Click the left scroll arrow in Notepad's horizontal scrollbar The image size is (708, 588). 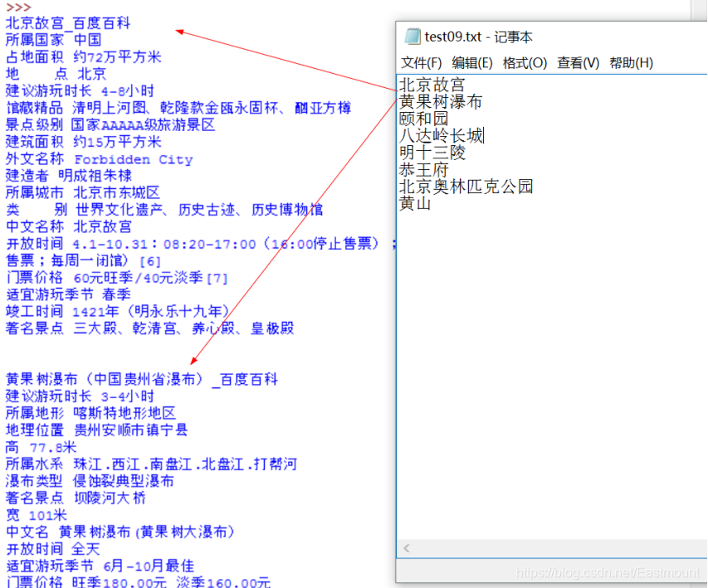pyautogui.click(x=407, y=548)
